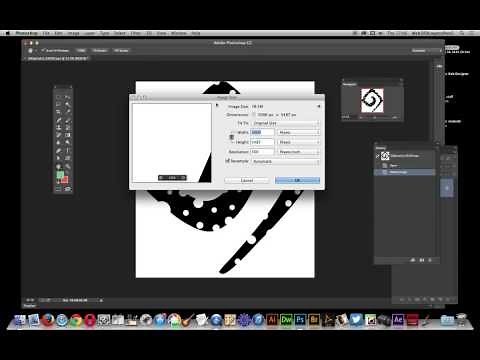This screenshot has height=360, width=480.
Task: Open the Window menu
Action: point(179,33)
